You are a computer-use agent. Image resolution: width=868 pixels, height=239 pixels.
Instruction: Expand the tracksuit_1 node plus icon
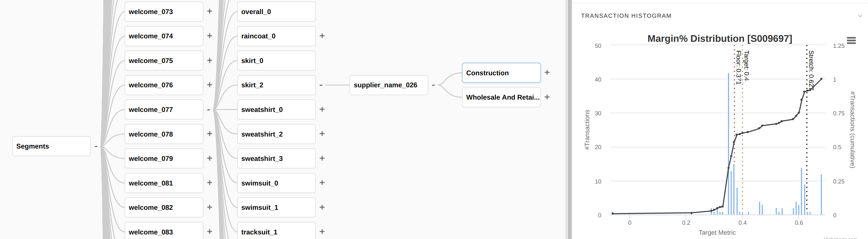point(322,232)
